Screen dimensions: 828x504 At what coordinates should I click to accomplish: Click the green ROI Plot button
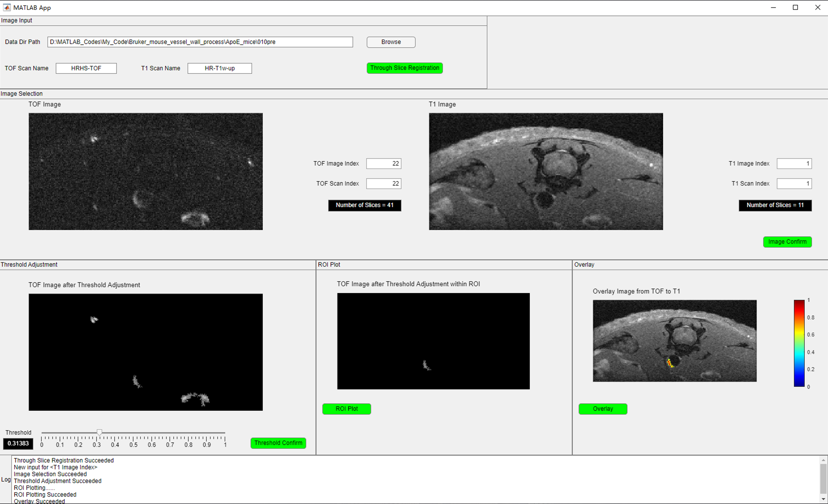pyautogui.click(x=346, y=409)
